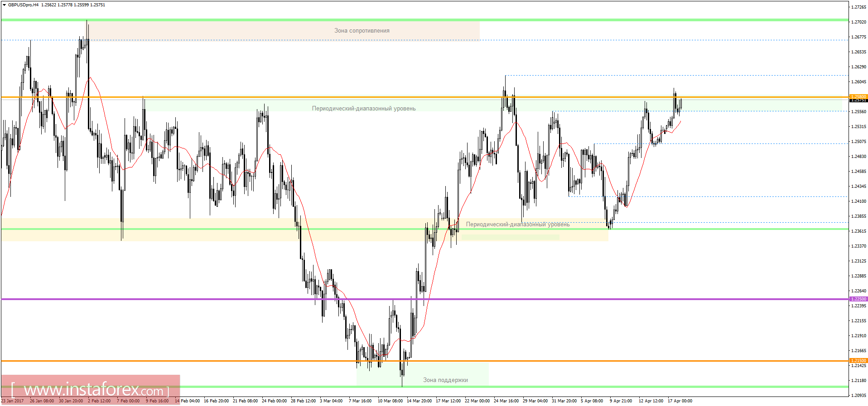Screen dimensions: 868x406
Task: Select the close value 1.25751 in header
Action: click(97, 5)
